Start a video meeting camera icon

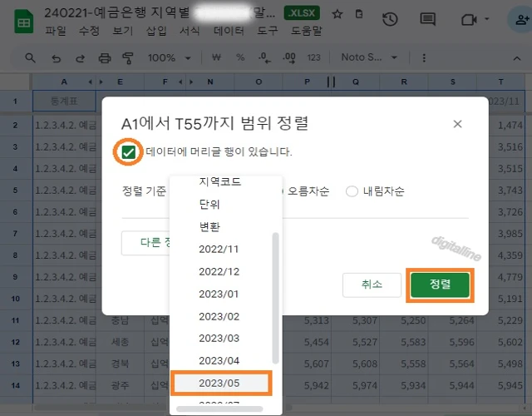[469, 20]
